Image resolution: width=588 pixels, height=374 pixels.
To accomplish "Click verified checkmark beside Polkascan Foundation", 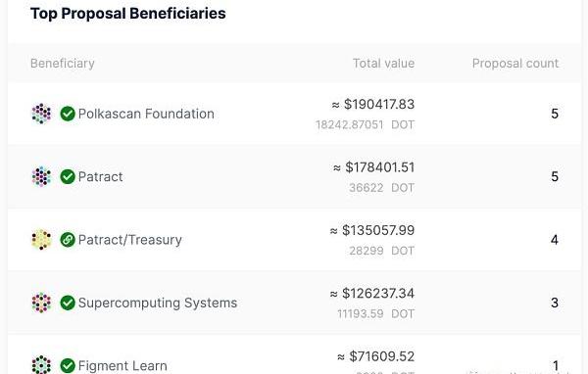I will point(68,114).
